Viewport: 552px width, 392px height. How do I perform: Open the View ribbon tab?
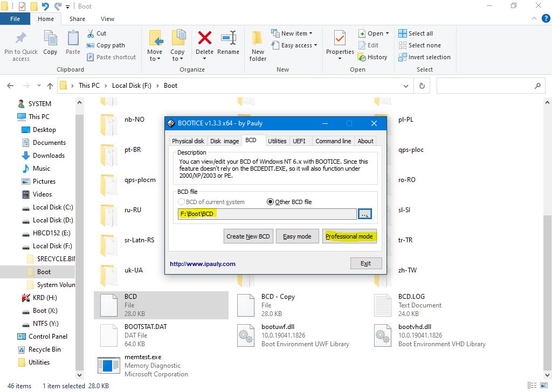[x=107, y=19]
